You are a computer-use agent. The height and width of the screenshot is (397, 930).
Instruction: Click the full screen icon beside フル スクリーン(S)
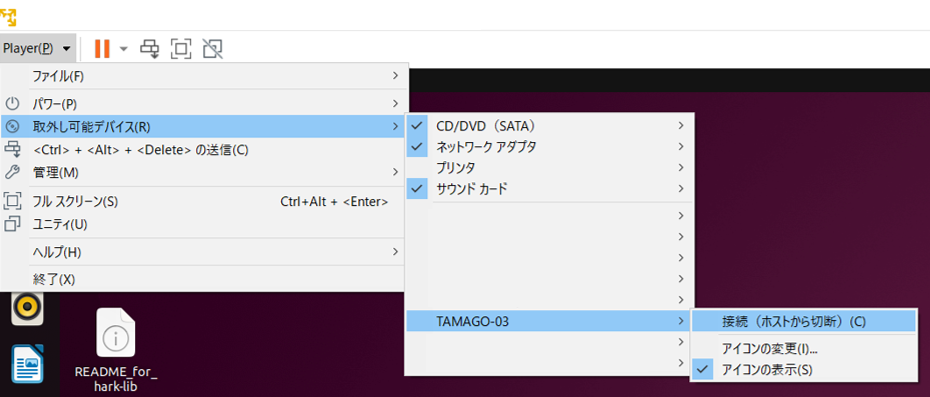(12, 201)
